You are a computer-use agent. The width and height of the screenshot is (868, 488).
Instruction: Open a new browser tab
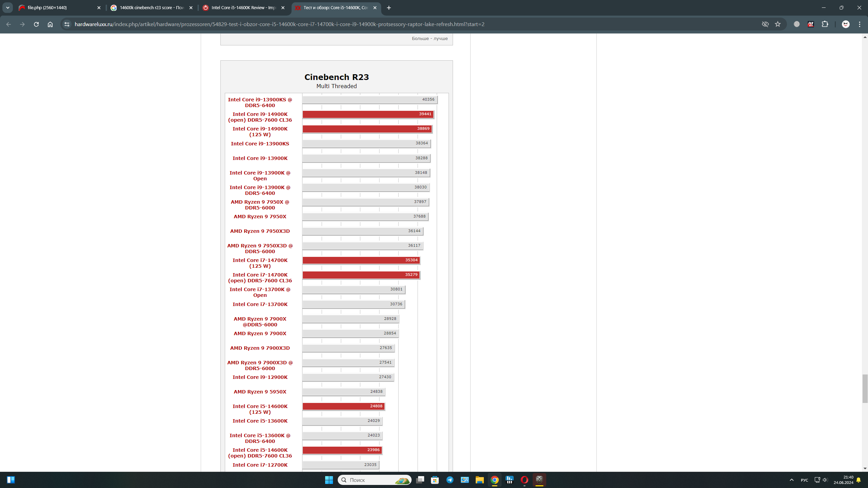click(389, 7)
